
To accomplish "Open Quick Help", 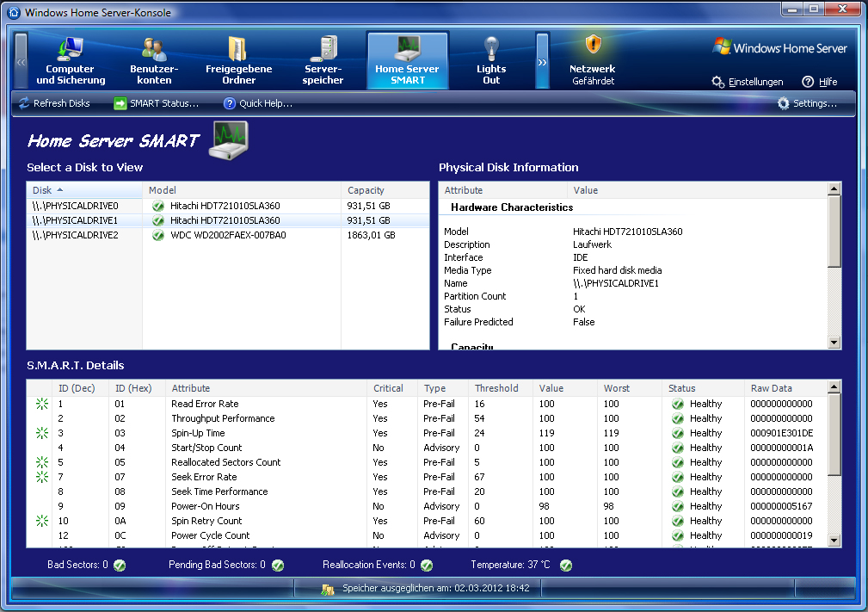I will 258,103.
